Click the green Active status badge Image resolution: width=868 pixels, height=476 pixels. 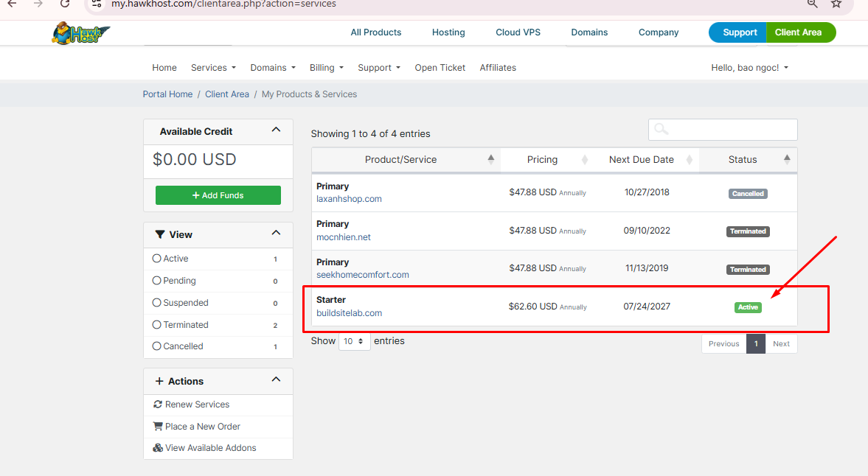pyautogui.click(x=747, y=307)
